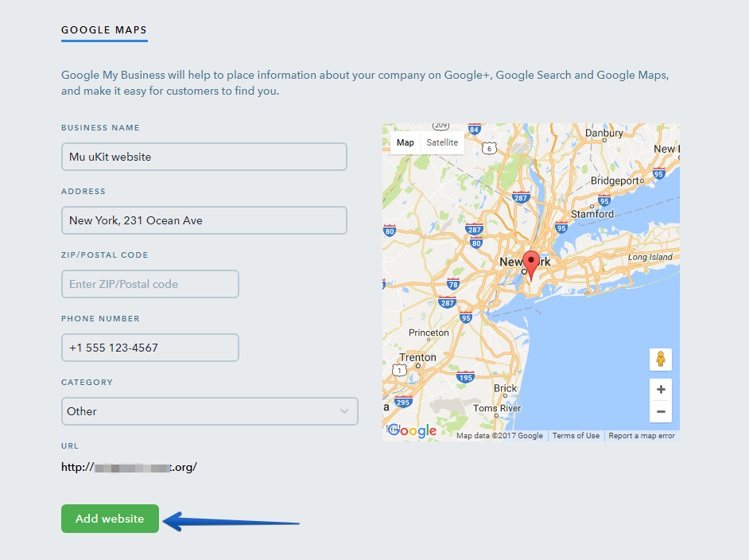The width and height of the screenshot is (749, 560).
Task: Click the Long Island label on the map
Action: point(650,257)
